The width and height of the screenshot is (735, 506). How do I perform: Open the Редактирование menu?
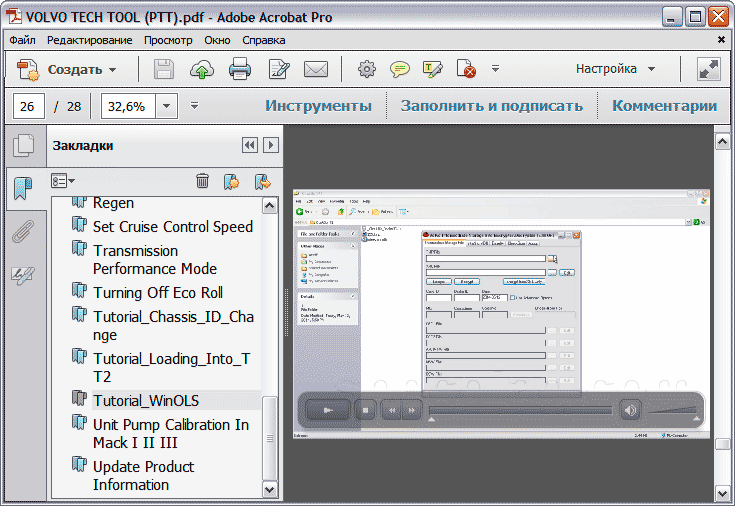89,40
